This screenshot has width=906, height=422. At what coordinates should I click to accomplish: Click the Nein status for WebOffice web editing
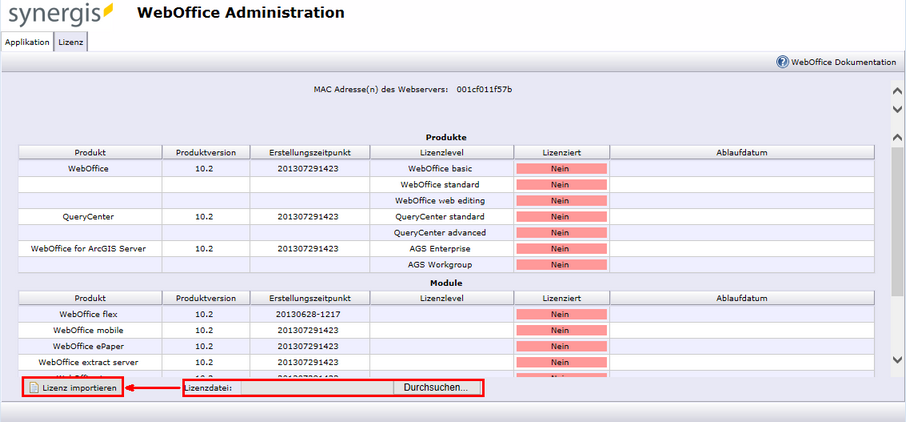(562, 201)
